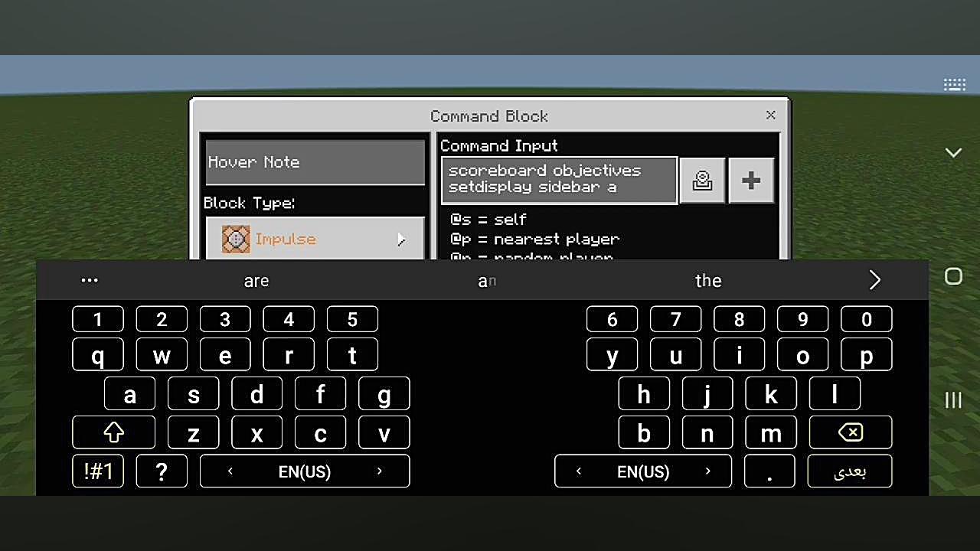Open the Impulse block type dropdown
This screenshot has height=551, width=980.
point(315,239)
